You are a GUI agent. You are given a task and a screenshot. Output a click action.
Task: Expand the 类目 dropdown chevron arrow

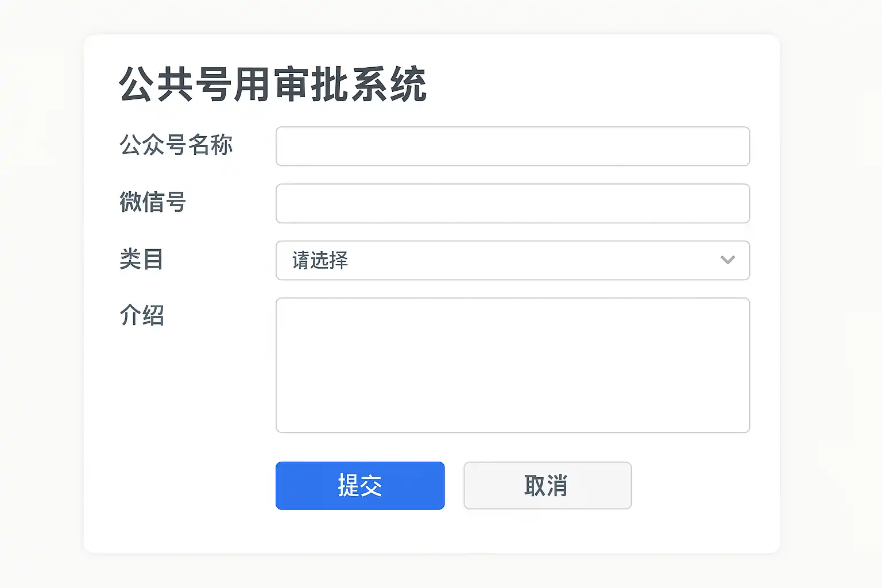click(x=728, y=260)
